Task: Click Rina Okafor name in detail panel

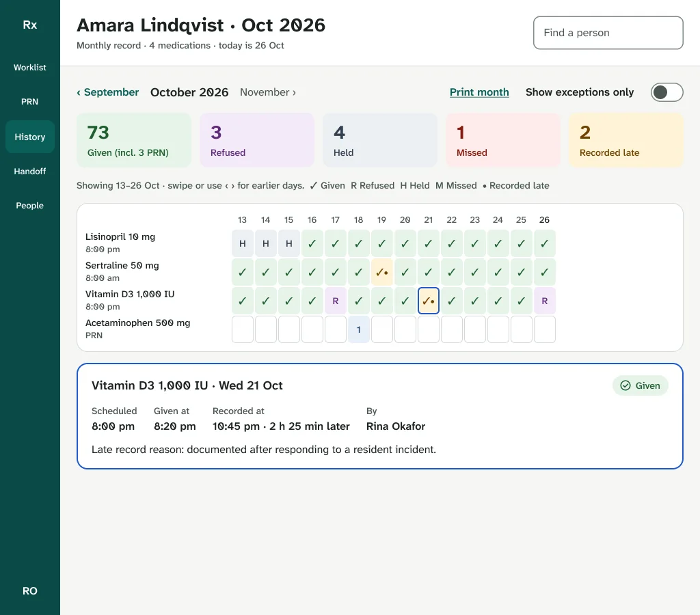Action: [396, 426]
